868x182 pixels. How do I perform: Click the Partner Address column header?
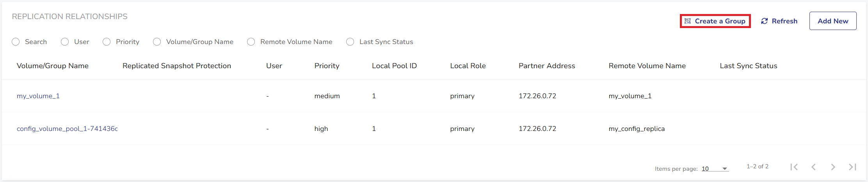click(x=546, y=66)
